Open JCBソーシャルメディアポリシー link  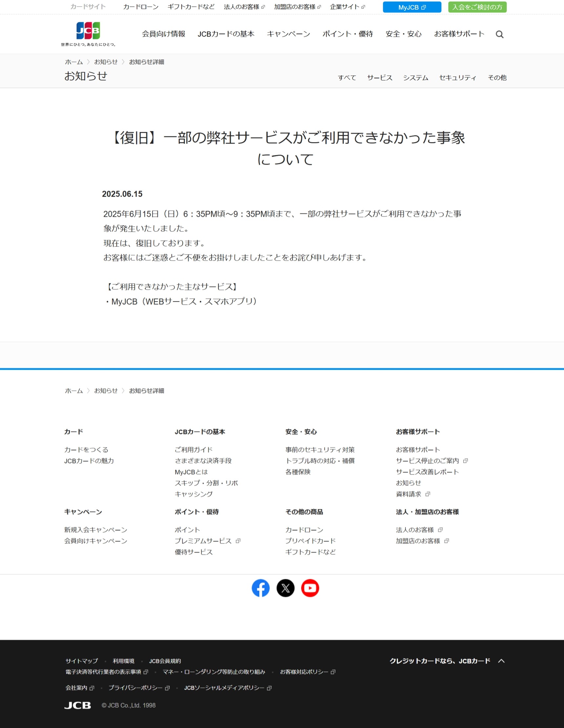(x=228, y=688)
